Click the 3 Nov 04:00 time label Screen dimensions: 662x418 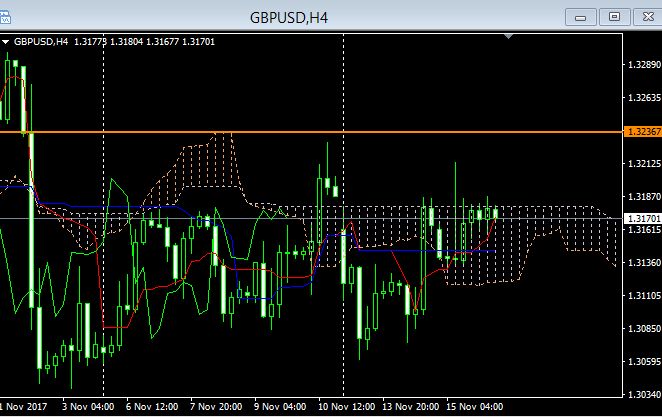(88, 407)
